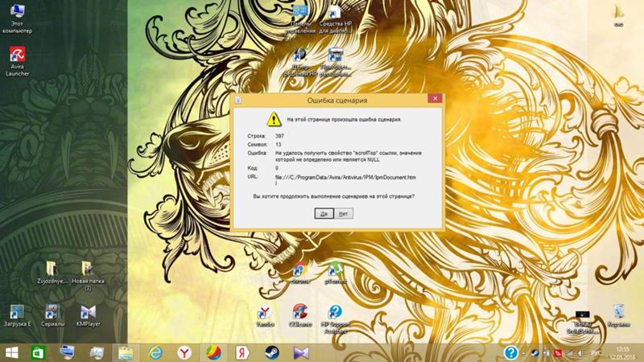Screen dimensions: 644x362
Task: Open Windows Store from taskbar
Action: (38, 352)
